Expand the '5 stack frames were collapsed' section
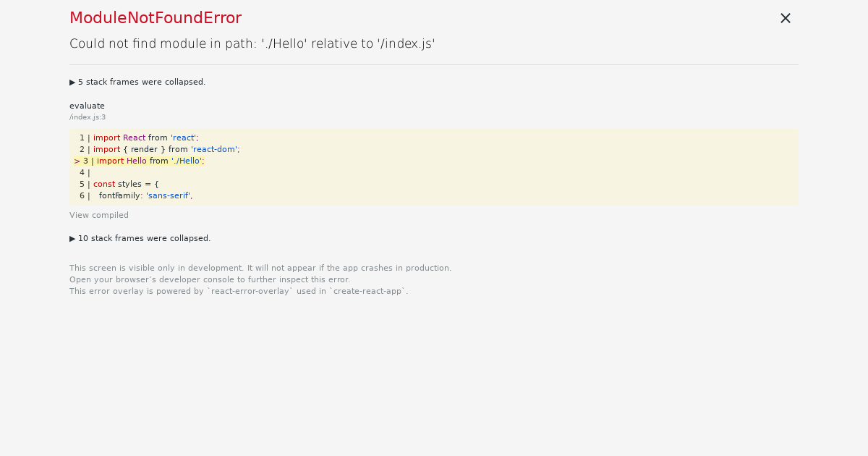Image resolution: width=868 pixels, height=456 pixels. [x=137, y=82]
